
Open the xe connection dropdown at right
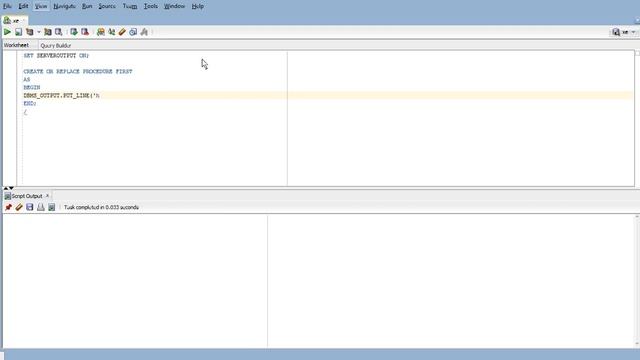(633, 32)
